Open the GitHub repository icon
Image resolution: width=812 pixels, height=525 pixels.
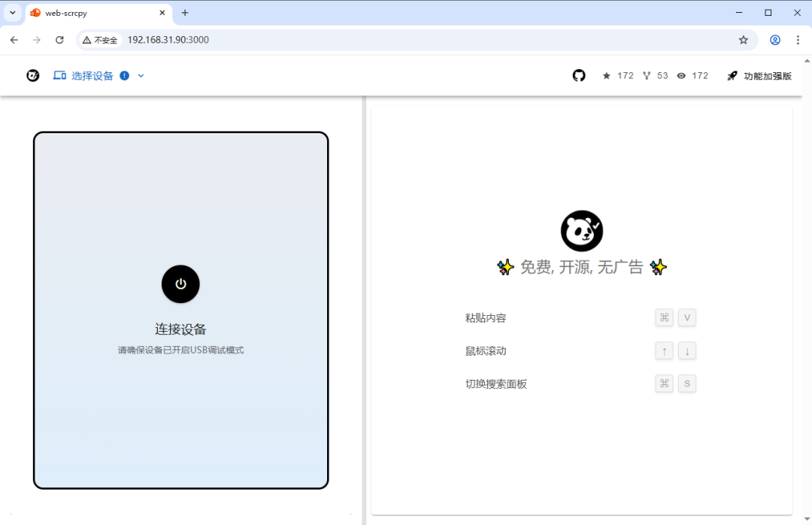click(578, 75)
